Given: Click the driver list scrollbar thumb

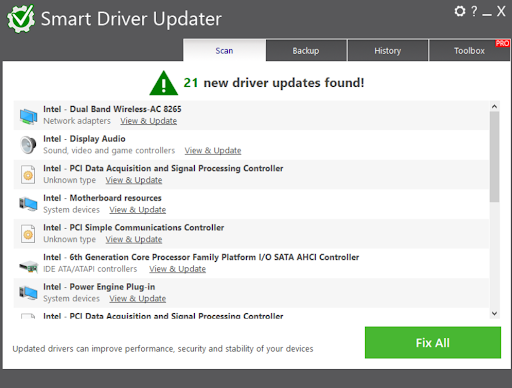Looking at the screenshot, I should click(494, 157).
